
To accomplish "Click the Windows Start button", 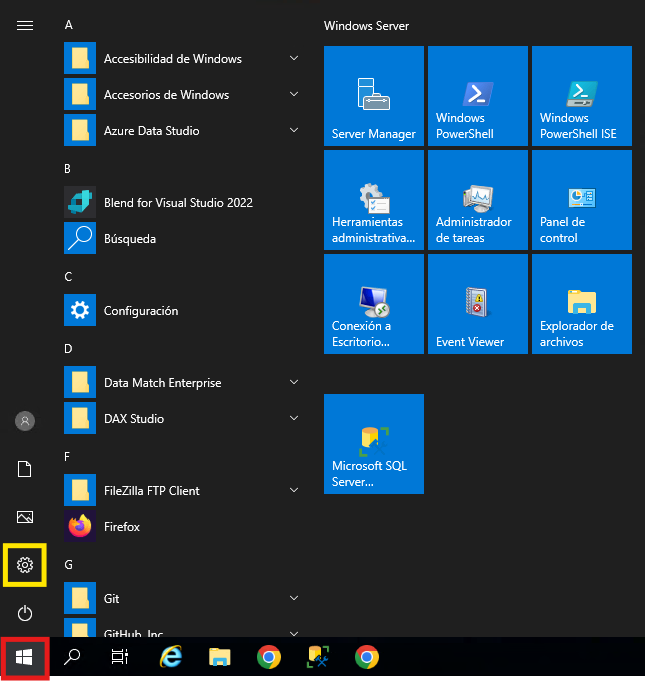I will pos(24,657).
